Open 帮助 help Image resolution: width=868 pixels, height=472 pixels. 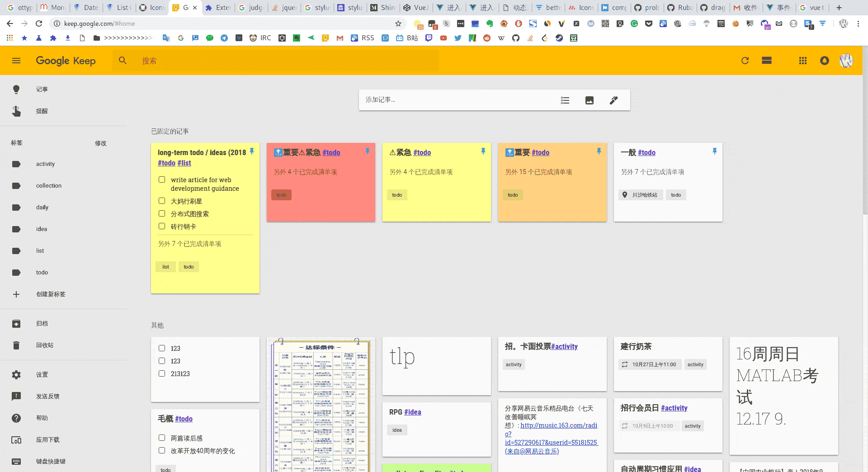point(63,418)
